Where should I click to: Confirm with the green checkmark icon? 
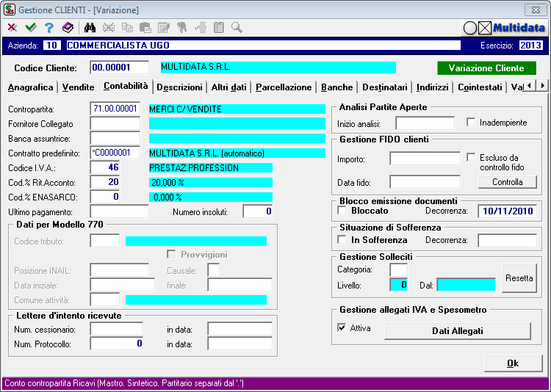click(x=31, y=27)
